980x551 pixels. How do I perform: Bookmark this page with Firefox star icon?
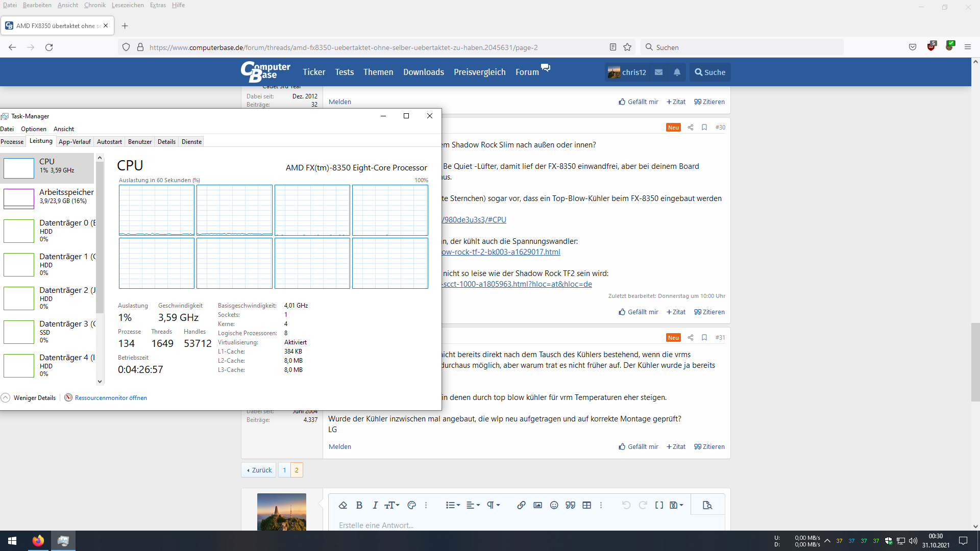click(x=627, y=47)
